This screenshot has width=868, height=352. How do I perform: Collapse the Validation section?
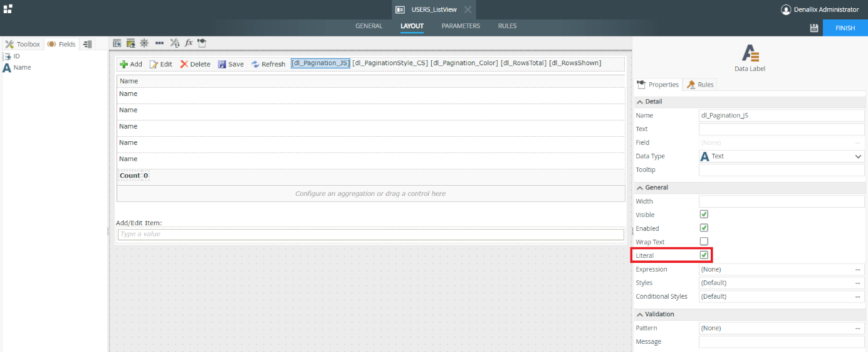640,314
